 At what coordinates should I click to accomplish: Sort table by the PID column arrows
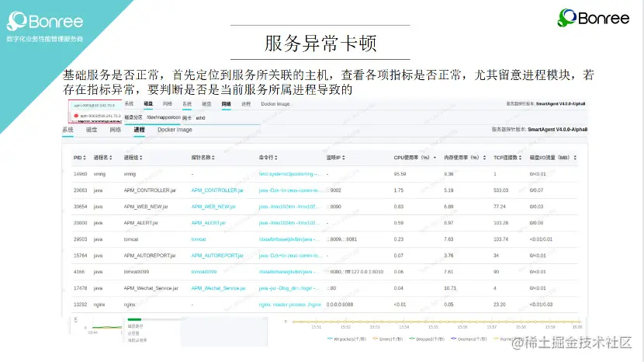[85, 158]
